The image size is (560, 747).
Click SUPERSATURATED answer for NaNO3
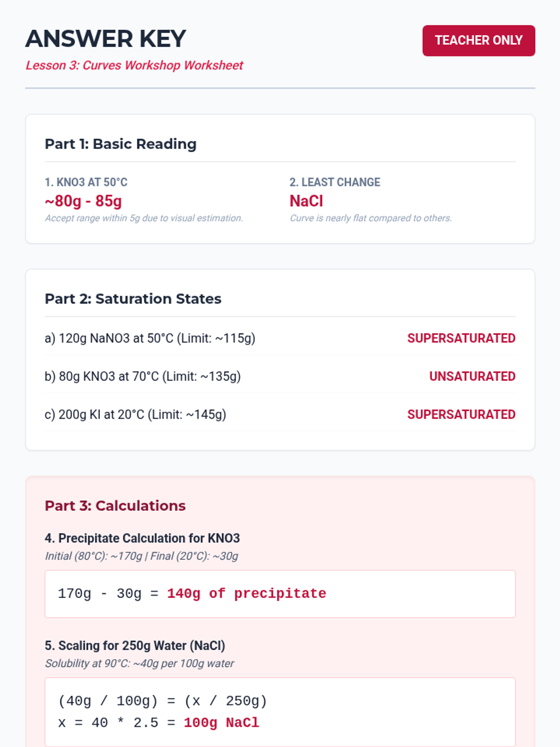[462, 338]
